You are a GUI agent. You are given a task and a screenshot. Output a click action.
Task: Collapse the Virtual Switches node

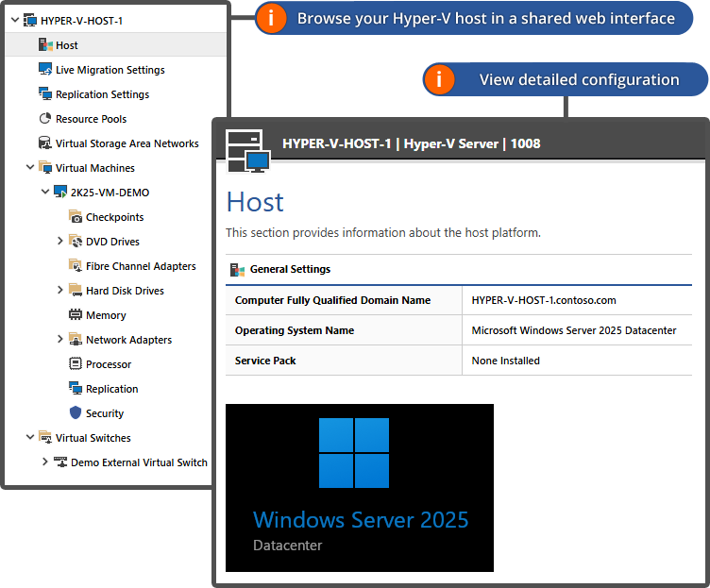tap(30, 437)
